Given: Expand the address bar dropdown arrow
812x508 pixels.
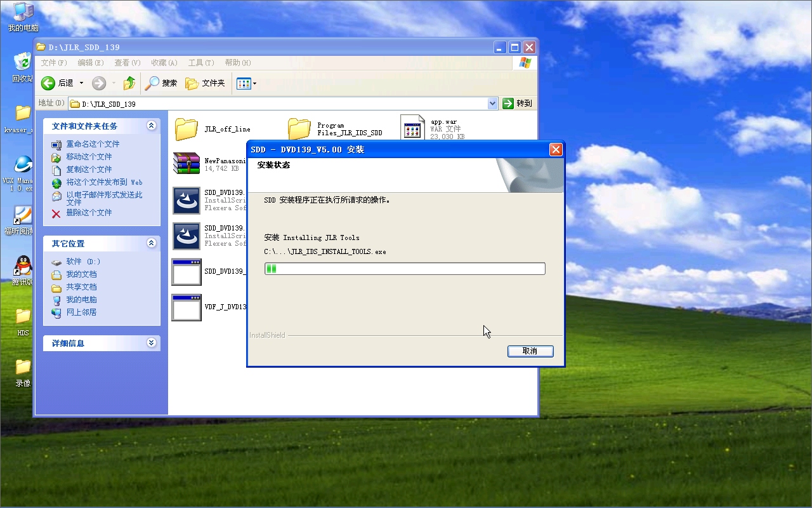Looking at the screenshot, I should 493,104.
